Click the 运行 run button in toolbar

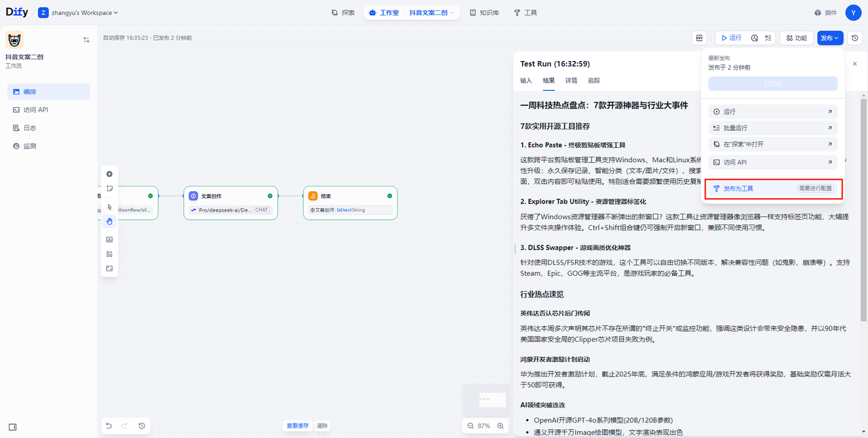point(730,38)
